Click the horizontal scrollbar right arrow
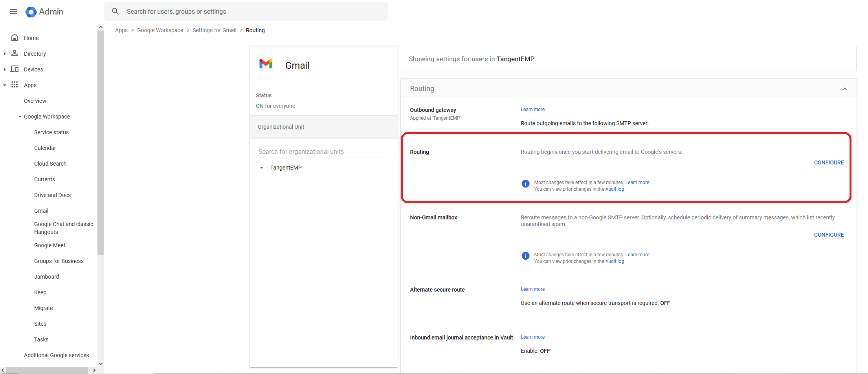 [x=94, y=370]
